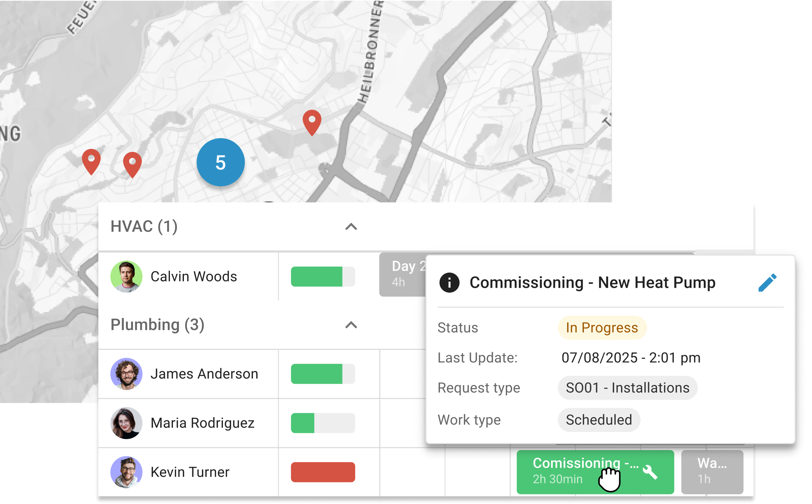
Task: Click the blue cluster marker labeled 5
Action: 221,163
